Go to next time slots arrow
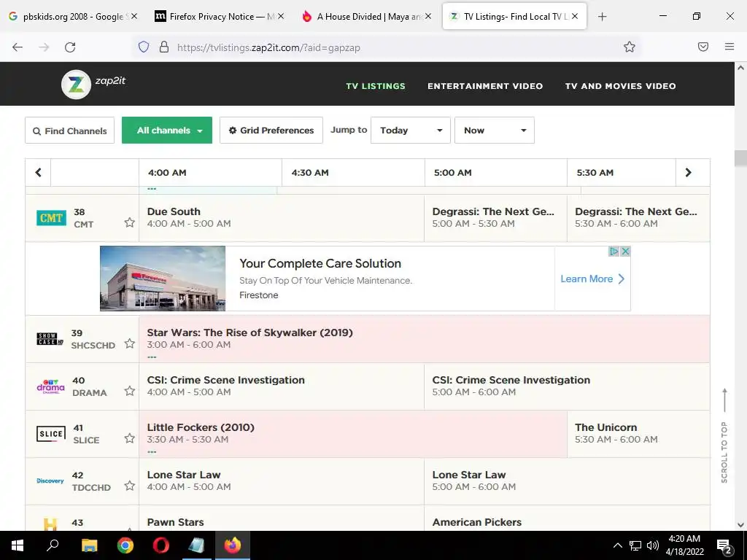747x560 pixels. point(689,172)
